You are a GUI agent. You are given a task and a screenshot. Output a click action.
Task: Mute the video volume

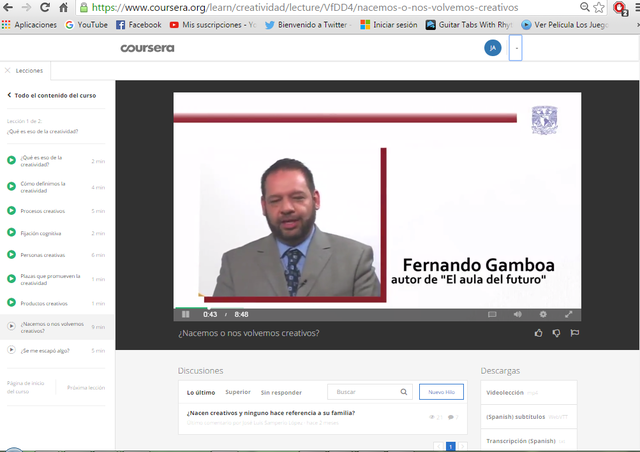[x=518, y=314]
